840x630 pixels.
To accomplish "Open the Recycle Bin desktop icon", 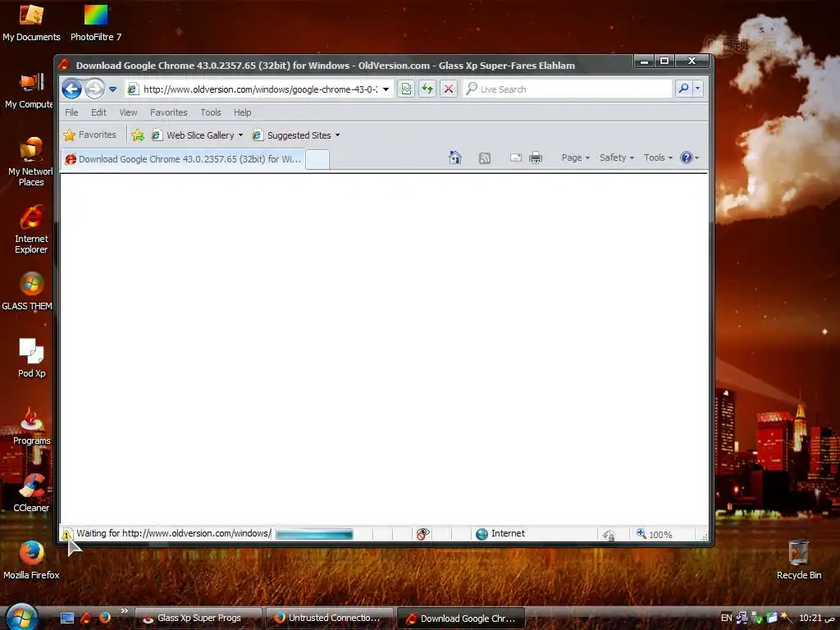I will pyautogui.click(x=799, y=560).
